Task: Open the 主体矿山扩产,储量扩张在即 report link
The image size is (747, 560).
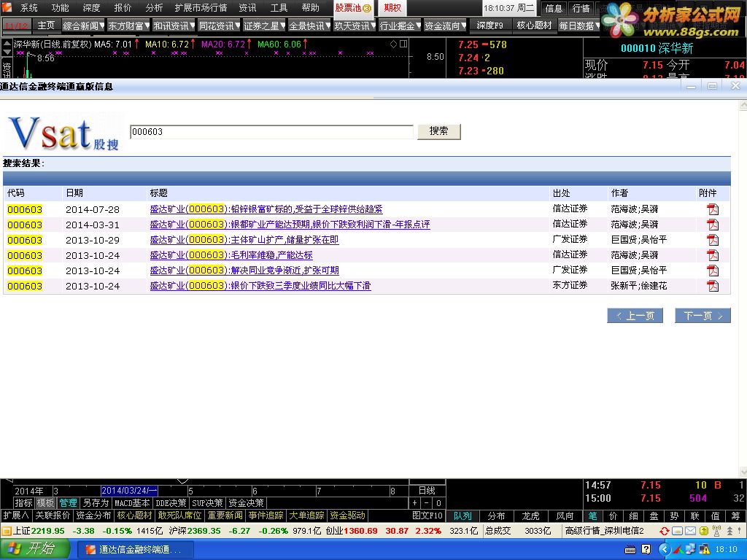Action: click(x=244, y=239)
